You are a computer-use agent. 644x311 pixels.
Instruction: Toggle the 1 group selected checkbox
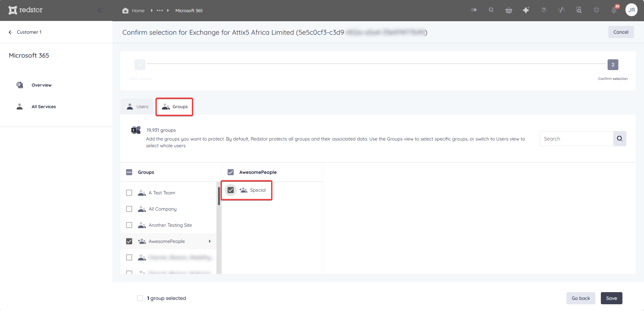tap(140, 298)
